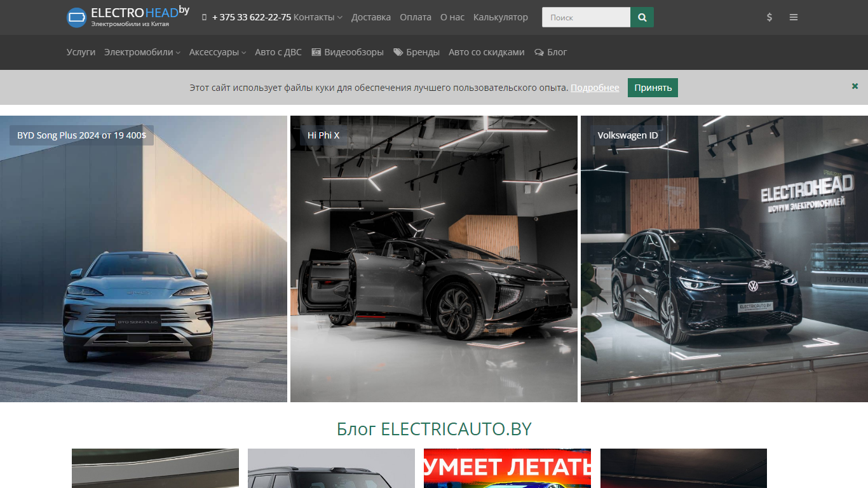Viewport: 868px width, 488px height.
Task: Click the Volkswagen ID caption label
Action: 628,135
